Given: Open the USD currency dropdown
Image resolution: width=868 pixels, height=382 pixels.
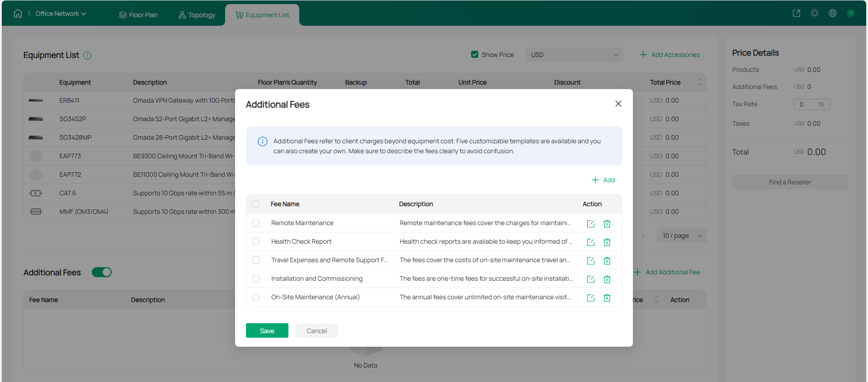Looking at the screenshot, I should [574, 55].
